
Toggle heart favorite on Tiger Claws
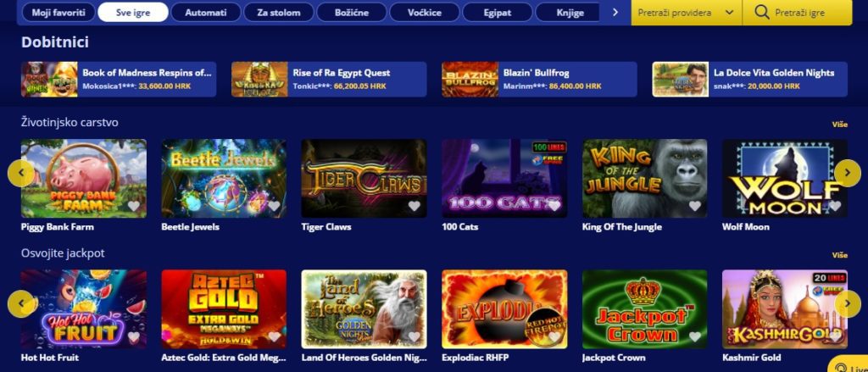coord(414,207)
